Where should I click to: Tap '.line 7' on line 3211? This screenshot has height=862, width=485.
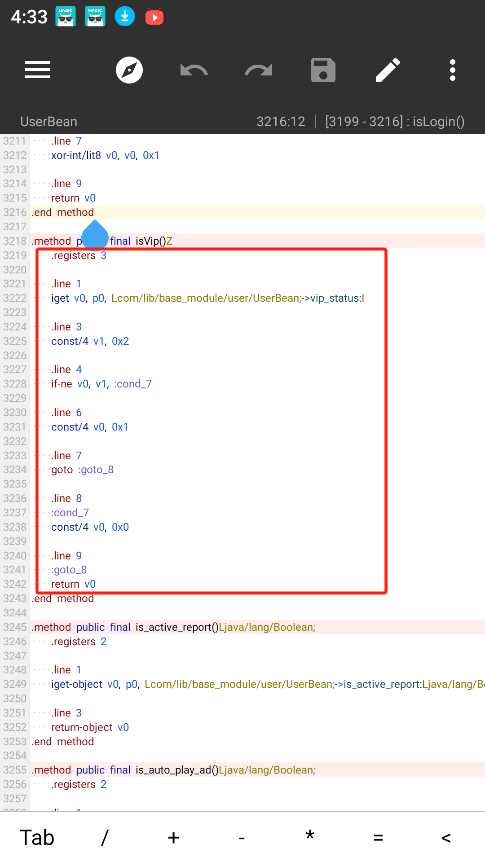tap(67, 141)
